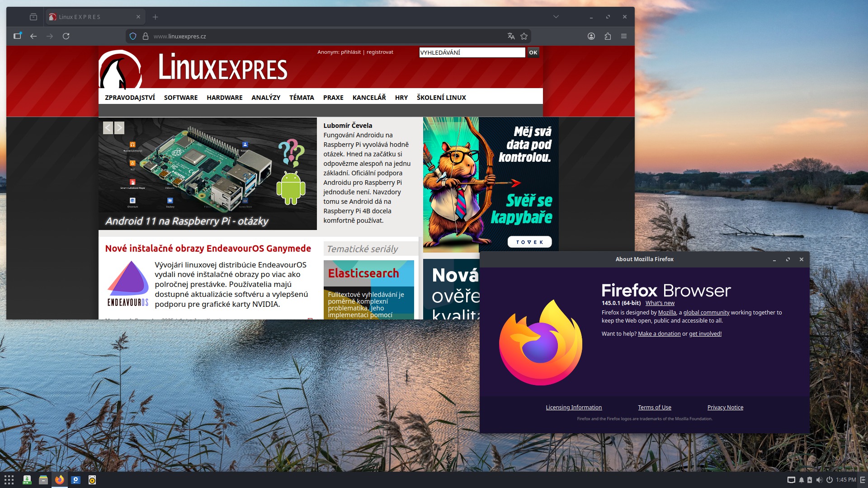Open the volume icon in system tray
Viewport: 868px width, 488px height.
click(x=819, y=480)
